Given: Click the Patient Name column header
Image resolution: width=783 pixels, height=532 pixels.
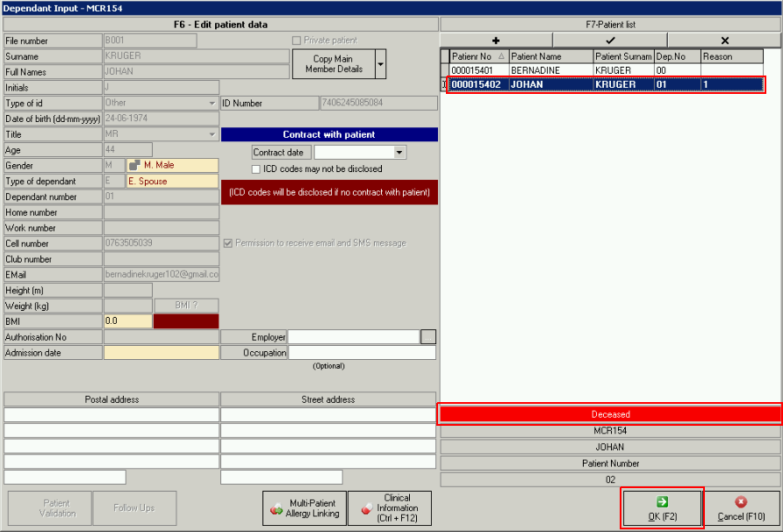Looking at the screenshot, I should point(550,56).
